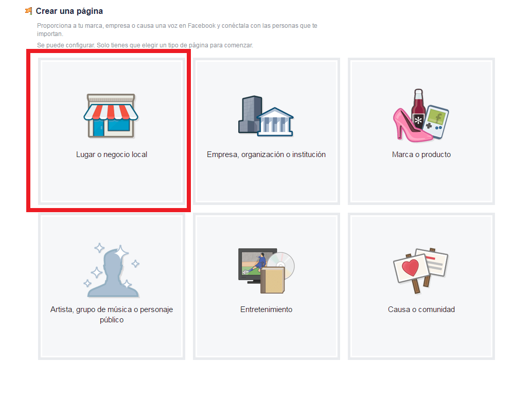Select Causa o comunidad
The width and height of the screenshot is (532, 396).
[421, 310]
